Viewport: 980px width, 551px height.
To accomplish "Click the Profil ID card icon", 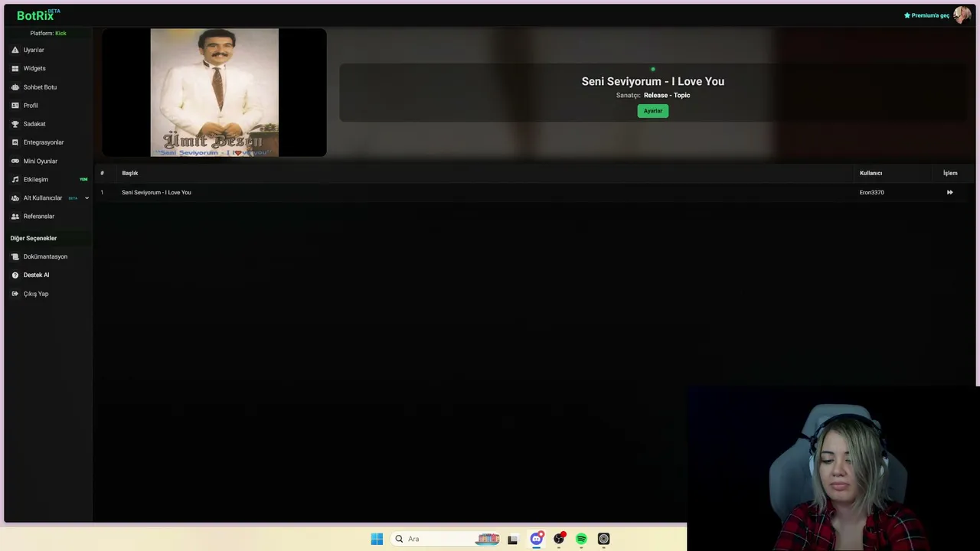I will 15,106.
